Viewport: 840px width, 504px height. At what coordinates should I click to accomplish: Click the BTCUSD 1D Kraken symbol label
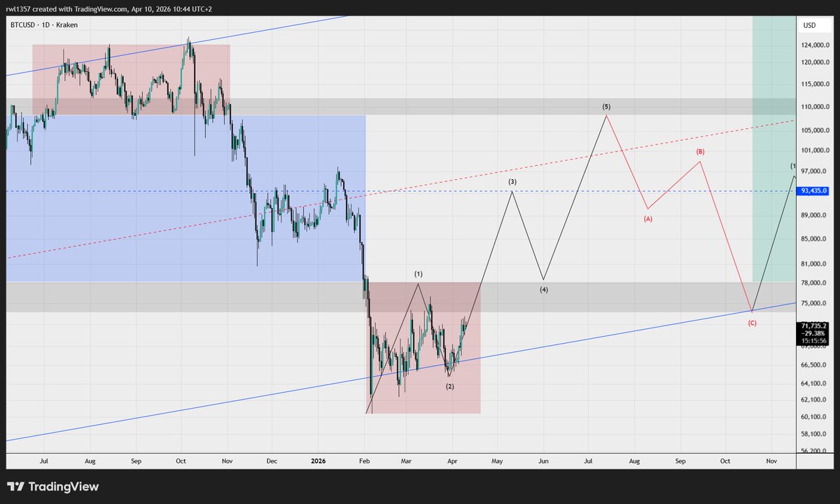tap(43, 24)
